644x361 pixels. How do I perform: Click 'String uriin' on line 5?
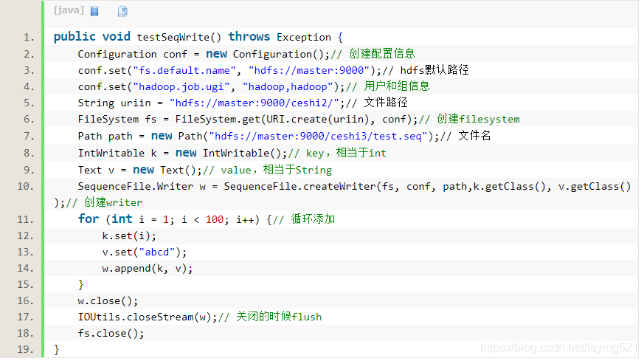(x=114, y=103)
